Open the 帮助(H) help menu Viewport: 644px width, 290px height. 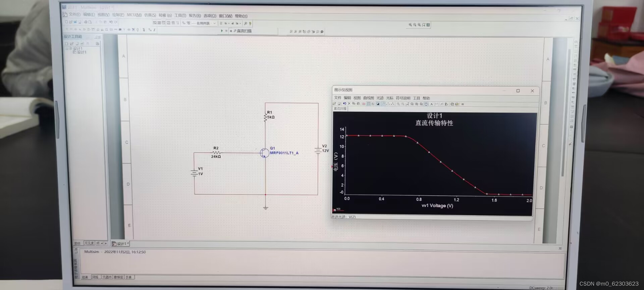pos(241,16)
